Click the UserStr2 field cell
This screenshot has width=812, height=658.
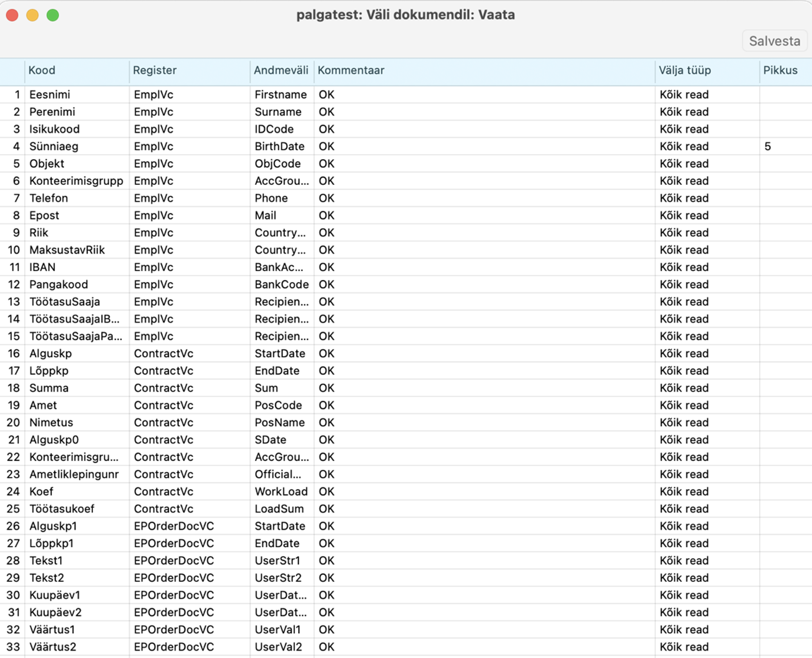click(x=282, y=578)
